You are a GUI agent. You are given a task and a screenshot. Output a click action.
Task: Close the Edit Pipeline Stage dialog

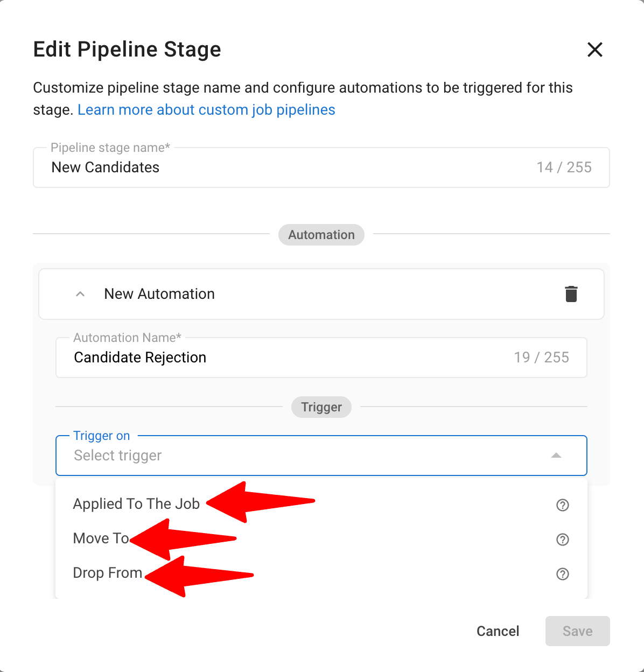tap(595, 50)
